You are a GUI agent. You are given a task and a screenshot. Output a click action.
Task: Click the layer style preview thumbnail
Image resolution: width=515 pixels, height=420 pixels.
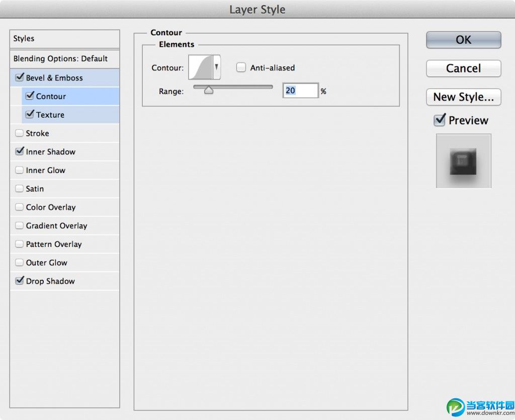tap(463, 161)
